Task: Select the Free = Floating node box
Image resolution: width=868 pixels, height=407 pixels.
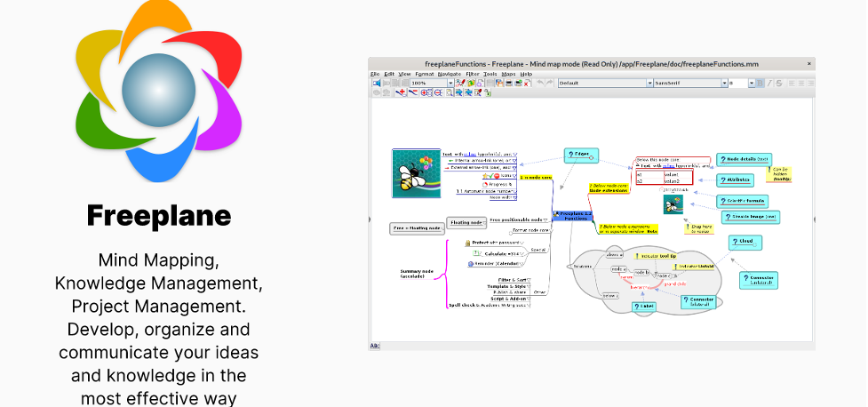Action: pyautogui.click(x=418, y=228)
